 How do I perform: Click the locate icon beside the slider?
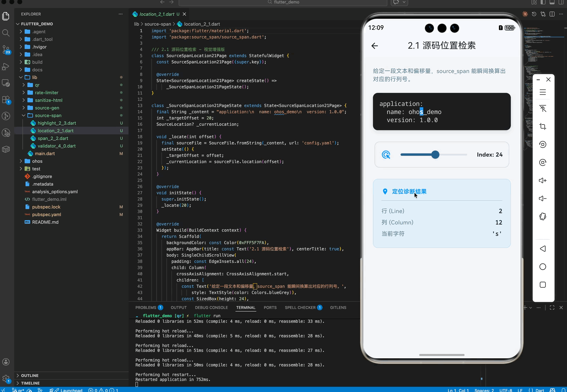click(386, 155)
